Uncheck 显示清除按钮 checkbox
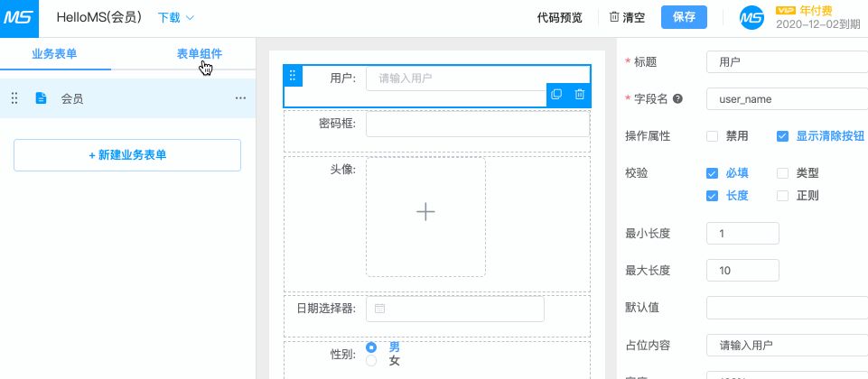Screen dimensions: 868x379 coord(782,136)
